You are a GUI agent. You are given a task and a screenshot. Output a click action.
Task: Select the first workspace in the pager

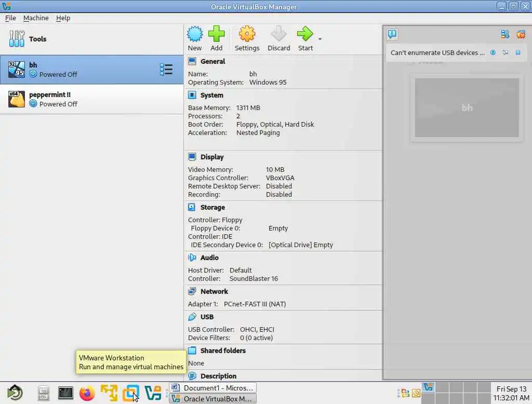[x=428, y=387]
